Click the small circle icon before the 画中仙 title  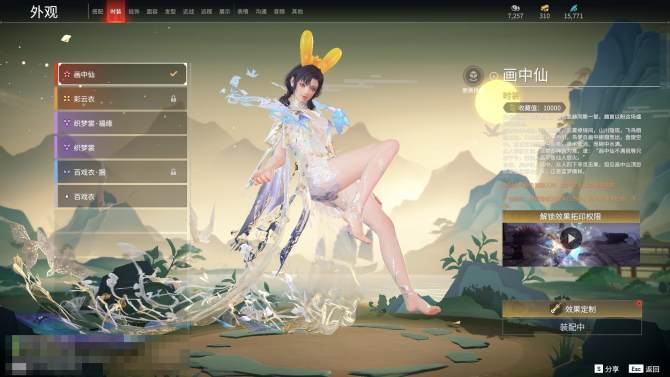tap(494, 76)
